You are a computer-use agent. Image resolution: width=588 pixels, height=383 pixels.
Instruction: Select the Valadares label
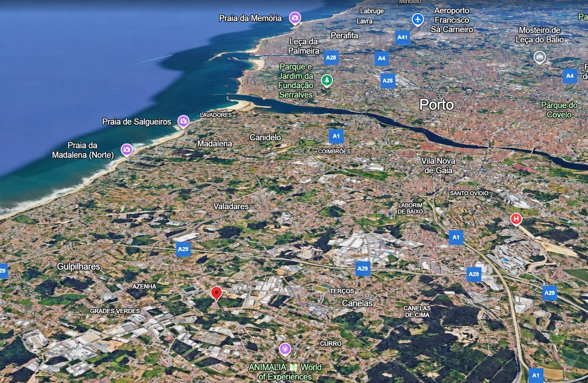tap(231, 206)
